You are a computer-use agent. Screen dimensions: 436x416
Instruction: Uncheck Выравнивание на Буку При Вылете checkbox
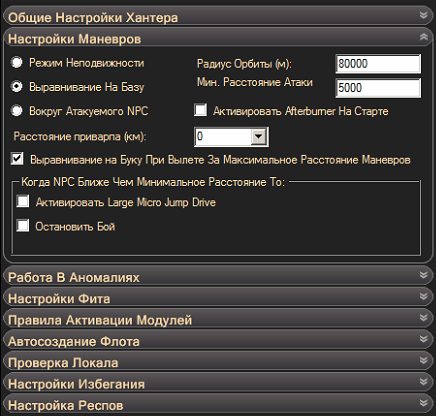(17, 159)
